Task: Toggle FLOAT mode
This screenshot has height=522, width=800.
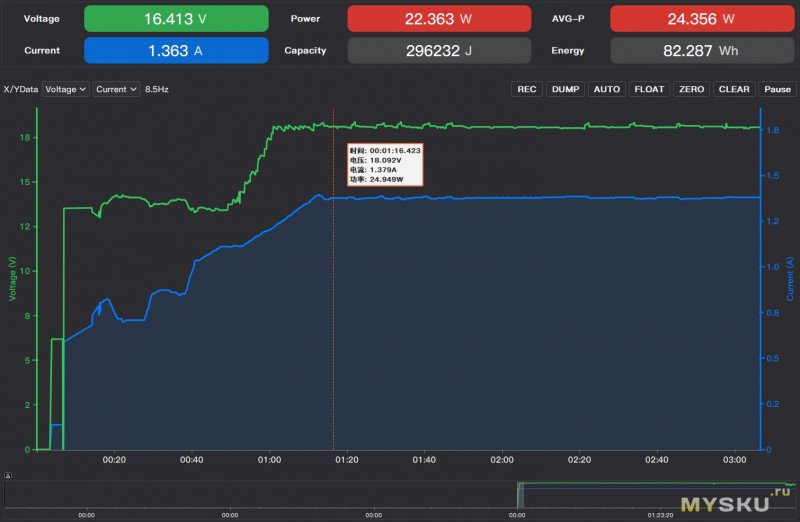Action: pos(649,89)
